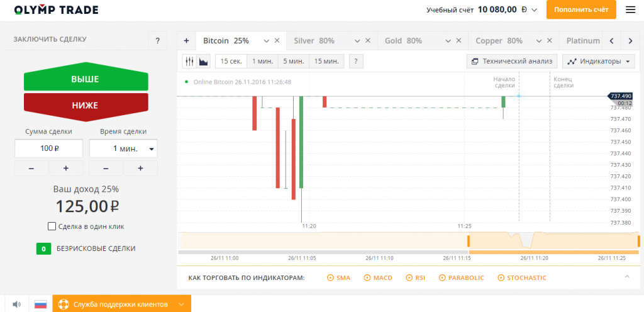Viewport: 644px width, 312px height.
Task: Close the Silver tab
Action: (368, 41)
